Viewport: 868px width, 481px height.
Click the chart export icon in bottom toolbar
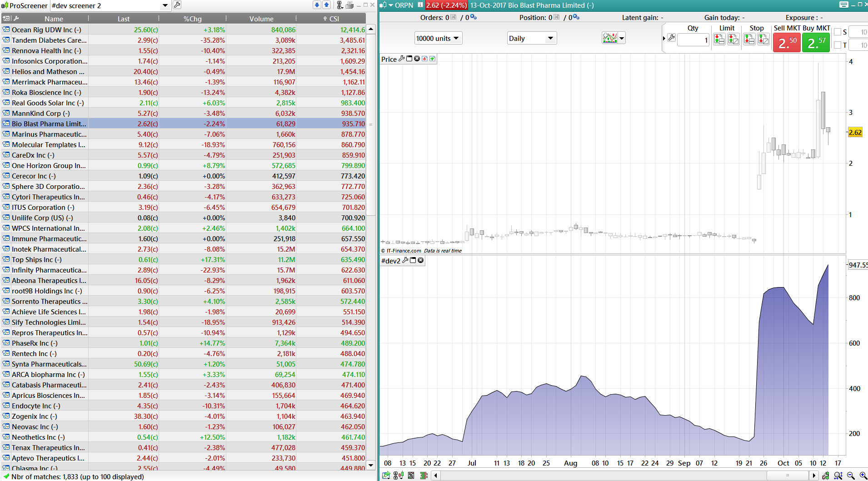point(386,476)
